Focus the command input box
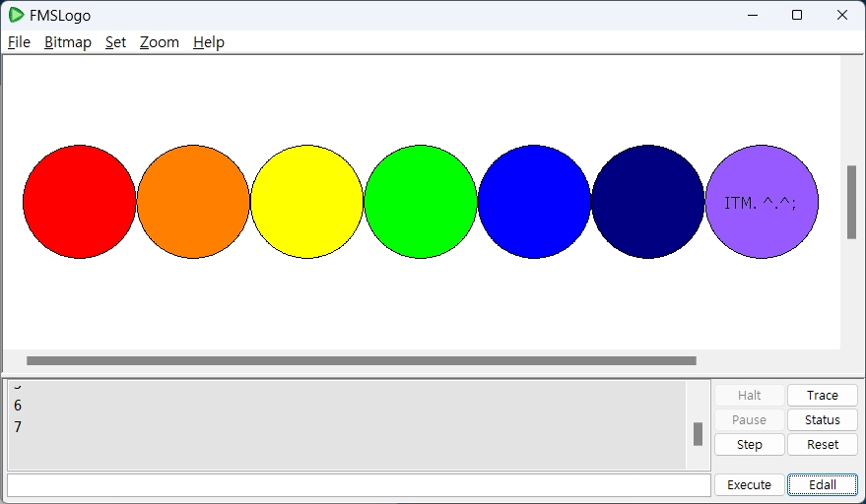Screen dimensions: 866x504 (x=359, y=484)
